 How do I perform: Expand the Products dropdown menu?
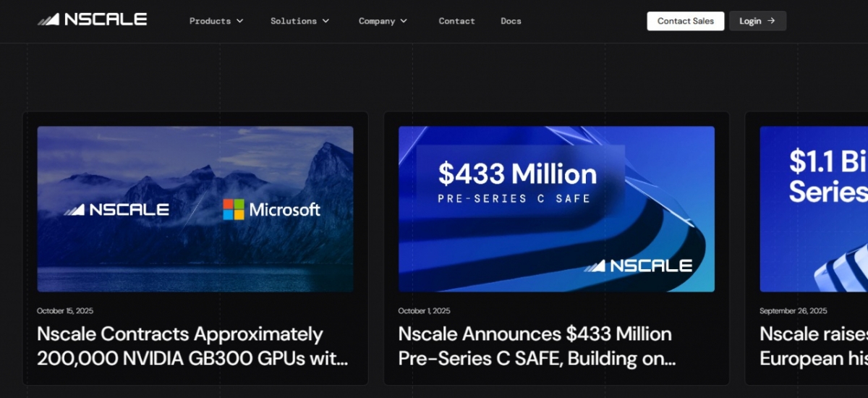tap(216, 21)
